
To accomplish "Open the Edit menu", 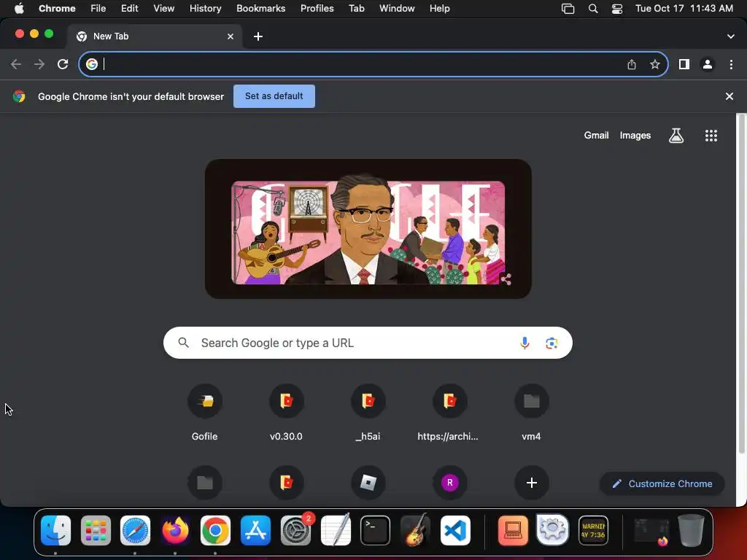I will click(x=130, y=9).
